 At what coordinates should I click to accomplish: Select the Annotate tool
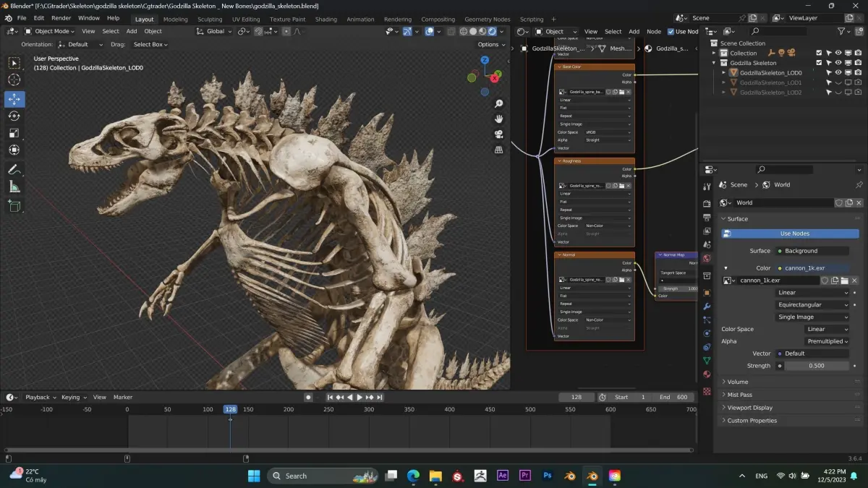coord(14,170)
